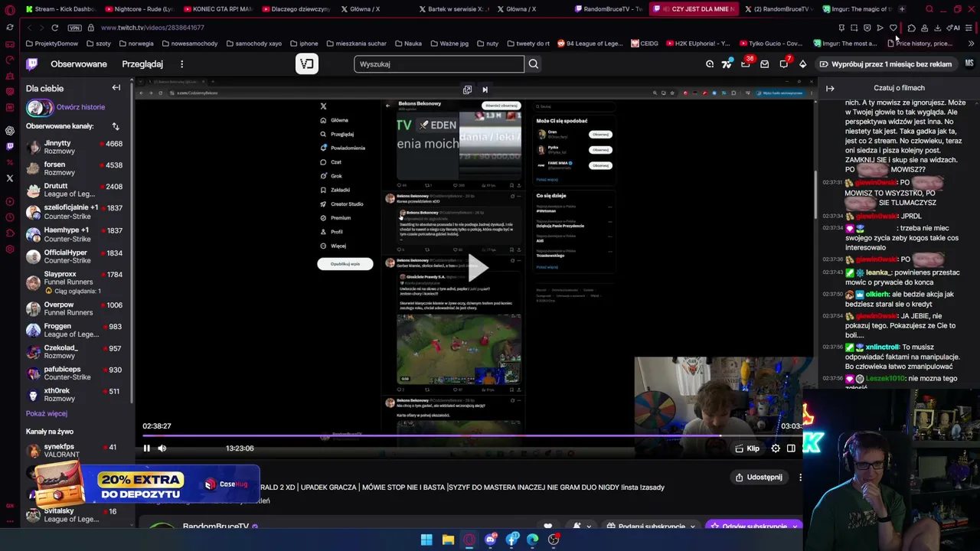Share the video with Udostępnij button
This screenshot has height=551, width=980.
coord(758,478)
